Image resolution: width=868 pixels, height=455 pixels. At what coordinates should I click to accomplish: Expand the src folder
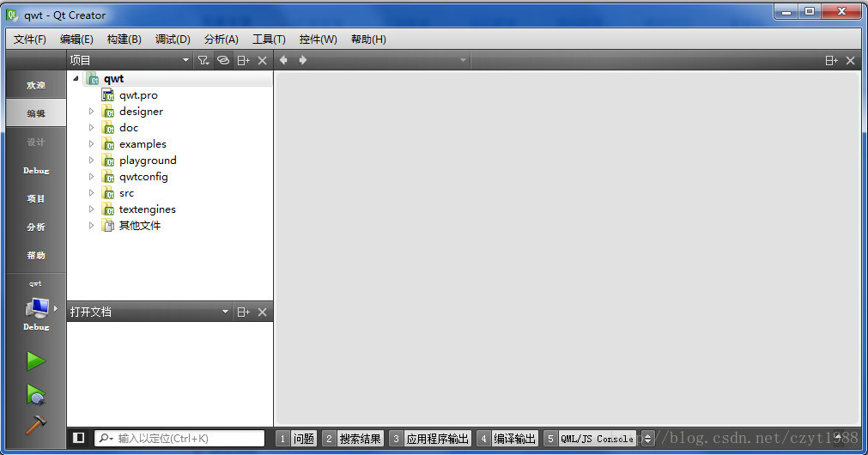91,192
